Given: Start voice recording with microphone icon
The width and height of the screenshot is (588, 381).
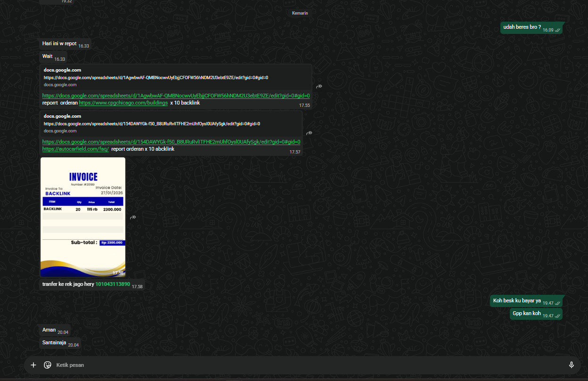Looking at the screenshot, I should tap(572, 365).
